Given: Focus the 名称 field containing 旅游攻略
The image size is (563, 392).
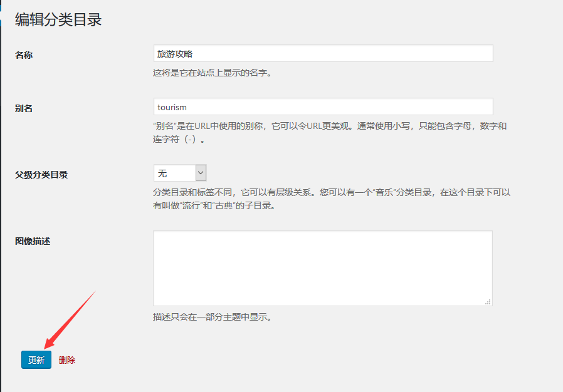Looking at the screenshot, I should [323, 54].
